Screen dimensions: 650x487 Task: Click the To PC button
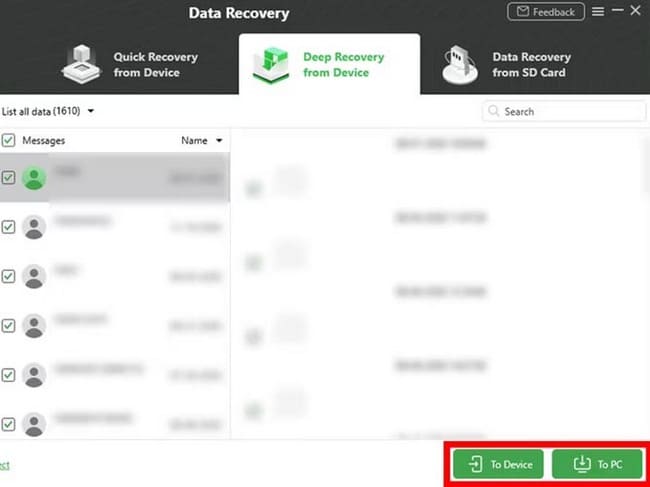[597, 464]
